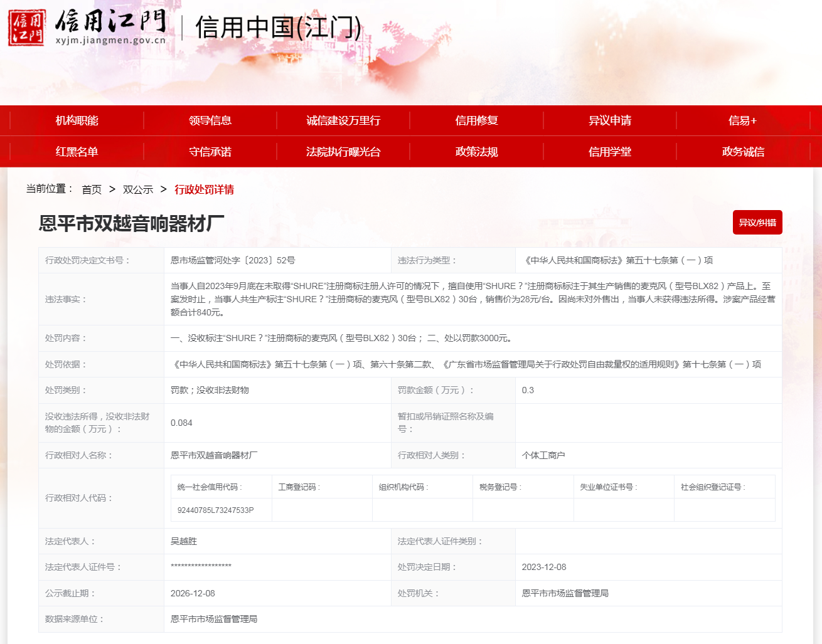The height and width of the screenshot is (644, 822).
Task: Go to 诚信建设万里行 section
Action: point(343,120)
